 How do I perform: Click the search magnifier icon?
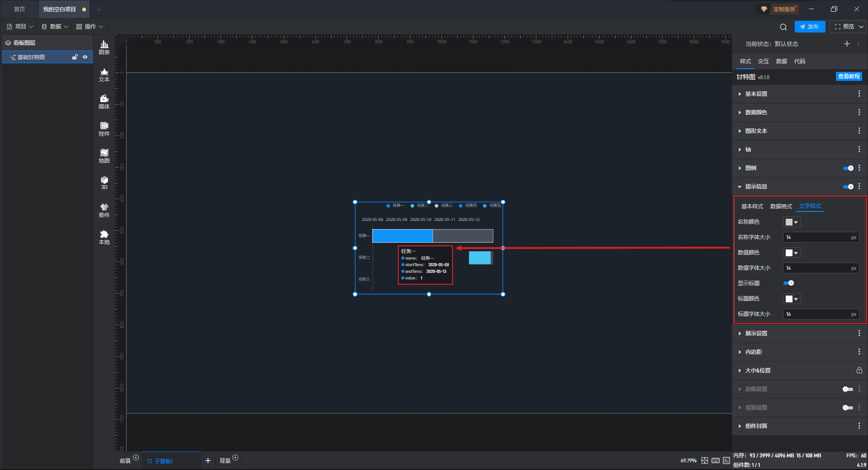point(783,27)
